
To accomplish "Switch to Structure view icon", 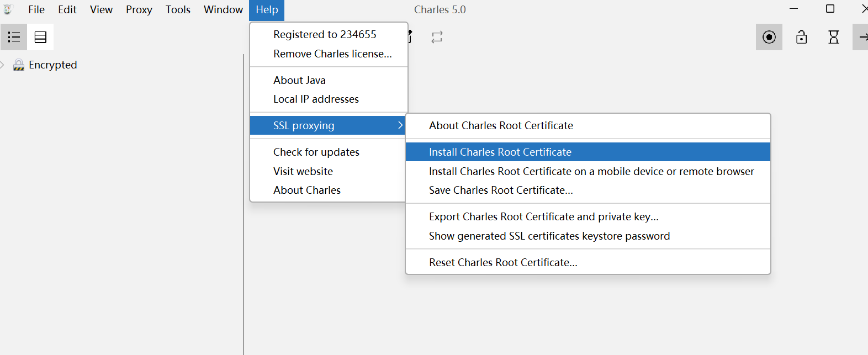I will pyautogui.click(x=14, y=37).
